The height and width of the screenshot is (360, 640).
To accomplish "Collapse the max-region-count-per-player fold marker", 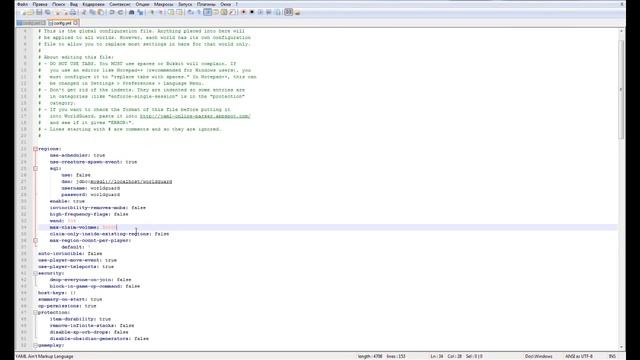I will [x=36, y=240].
